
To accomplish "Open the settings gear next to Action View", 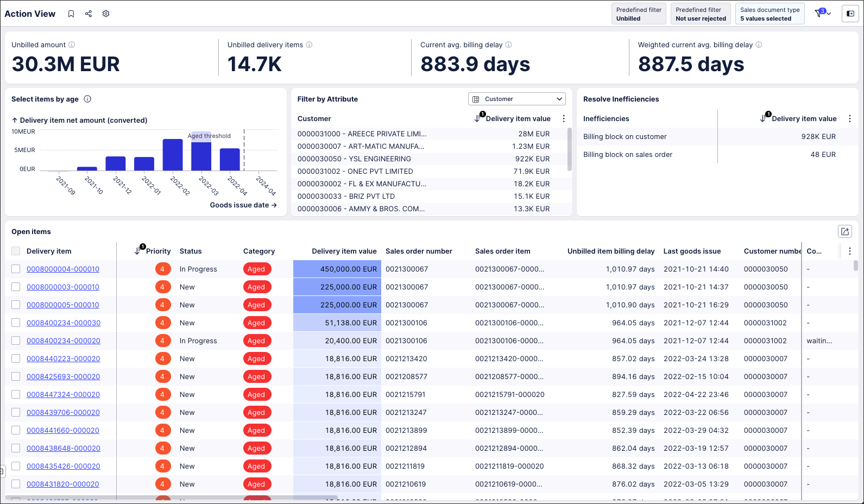I will click(x=106, y=14).
